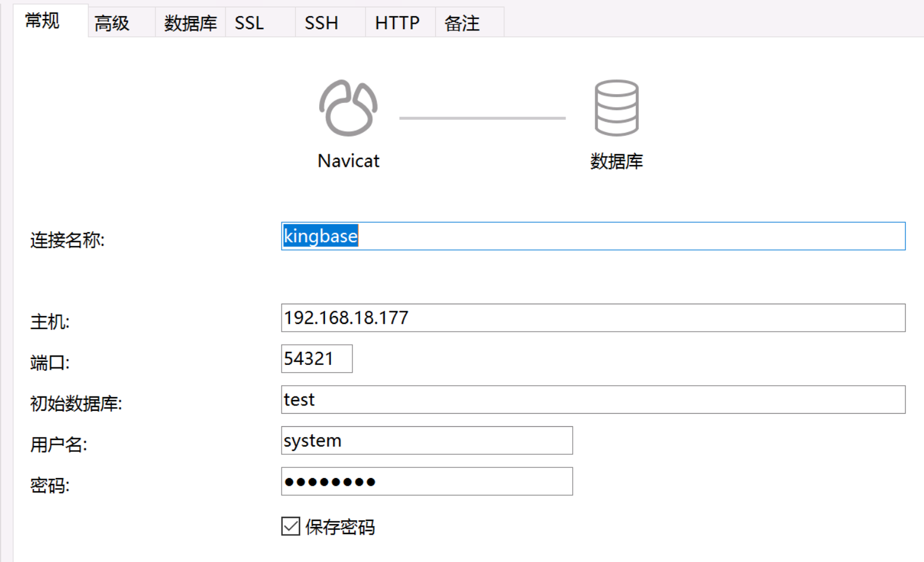Click the 用户名 field containing system

(427, 441)
